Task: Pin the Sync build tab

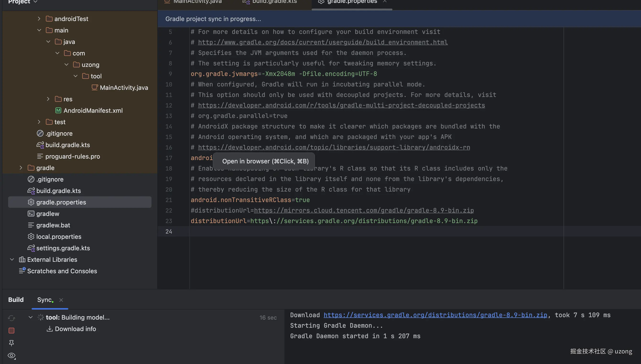Action: pyautogui.click(x=11, y=343)
